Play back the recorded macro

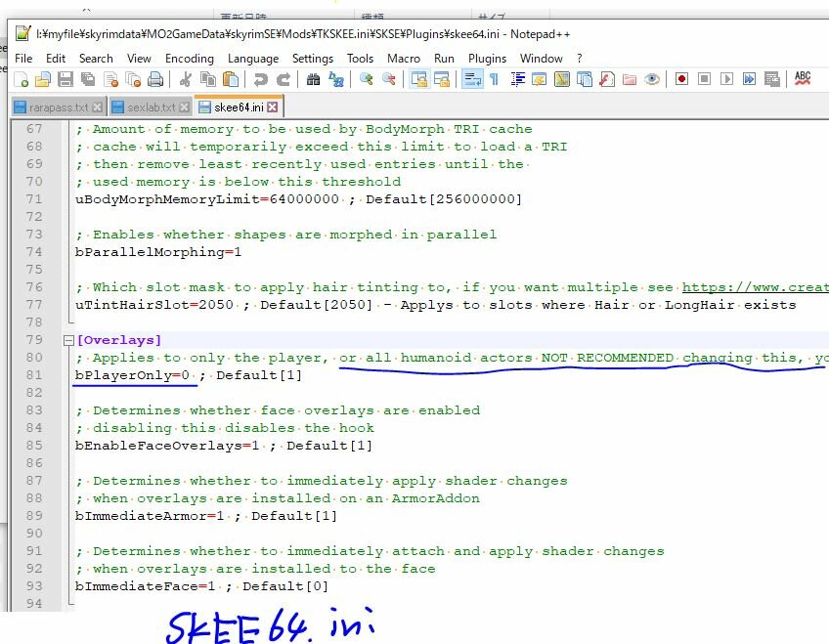click(x=727, y=79)
